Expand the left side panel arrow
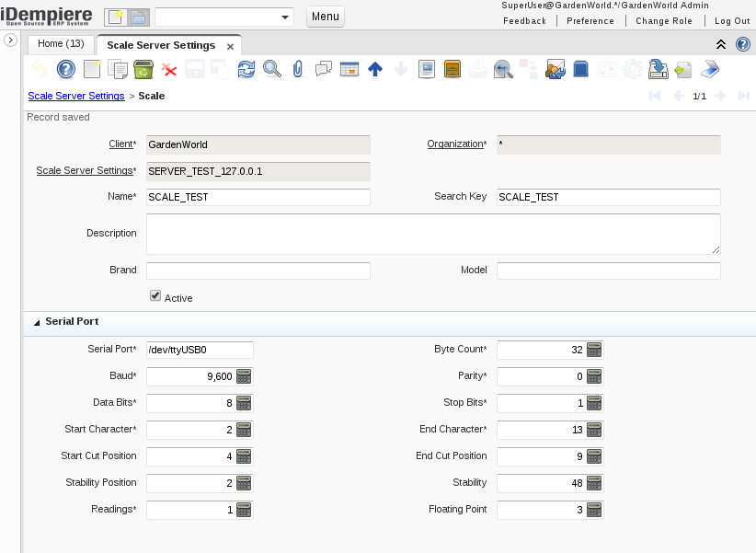This screenshot has height=553, width=756. tap(11, 40)
